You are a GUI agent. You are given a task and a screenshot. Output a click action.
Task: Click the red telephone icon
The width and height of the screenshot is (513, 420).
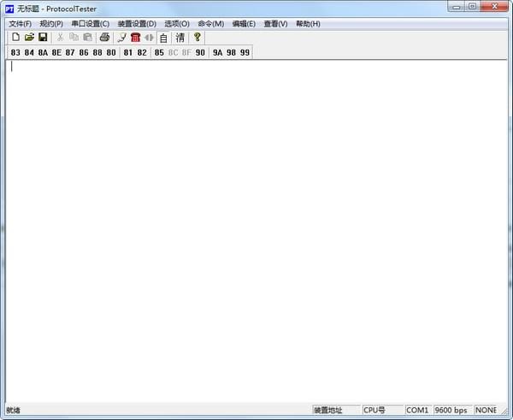(x=135, y=38)
